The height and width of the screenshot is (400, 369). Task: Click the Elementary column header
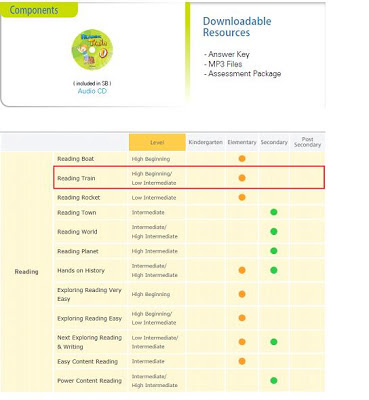[242, 142]
